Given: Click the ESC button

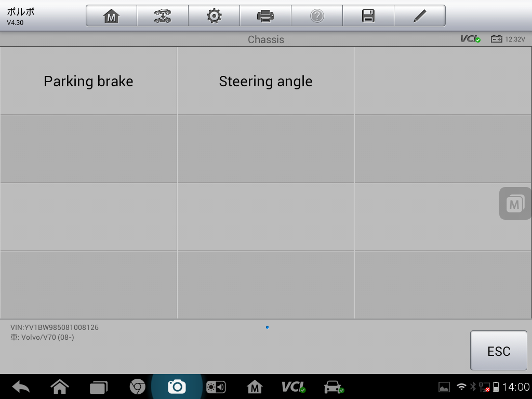Looking at the screenshot, I should click(x=498, y=351).
